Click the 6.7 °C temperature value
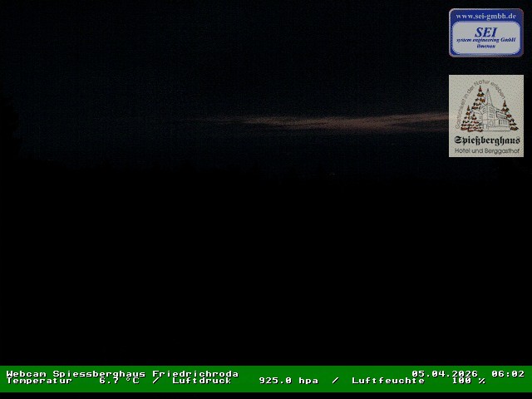The image size is (532, 399). pyautogui.click(x=119, y=381)
